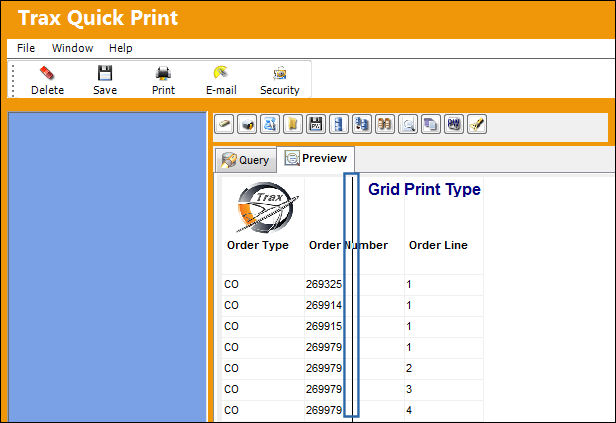Screen dimensions: 616x423
Task: Click the blue font/translate icon in the preview toolbar
Action: coord(270,125)
